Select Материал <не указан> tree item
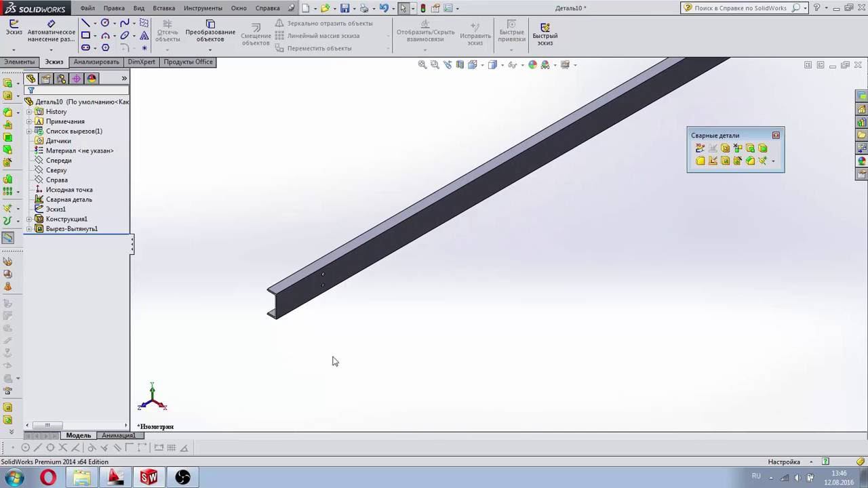Image resolution: width=868 pixels, height=488 pixels. (x=79, y=150)
